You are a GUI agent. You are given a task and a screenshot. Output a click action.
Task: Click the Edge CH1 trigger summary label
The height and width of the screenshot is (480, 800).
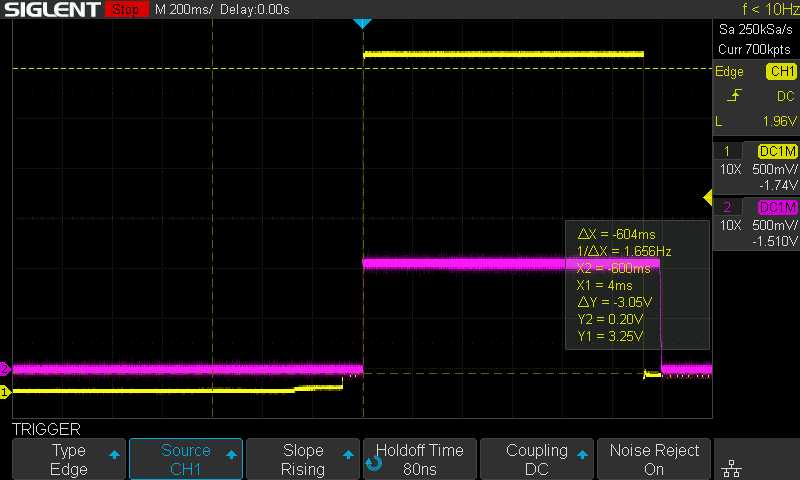pyautogui.click(x=755, y=72)
